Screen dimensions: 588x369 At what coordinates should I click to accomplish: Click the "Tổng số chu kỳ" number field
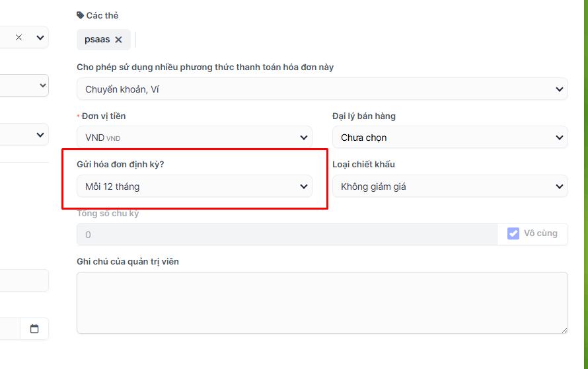pos(287,234)
